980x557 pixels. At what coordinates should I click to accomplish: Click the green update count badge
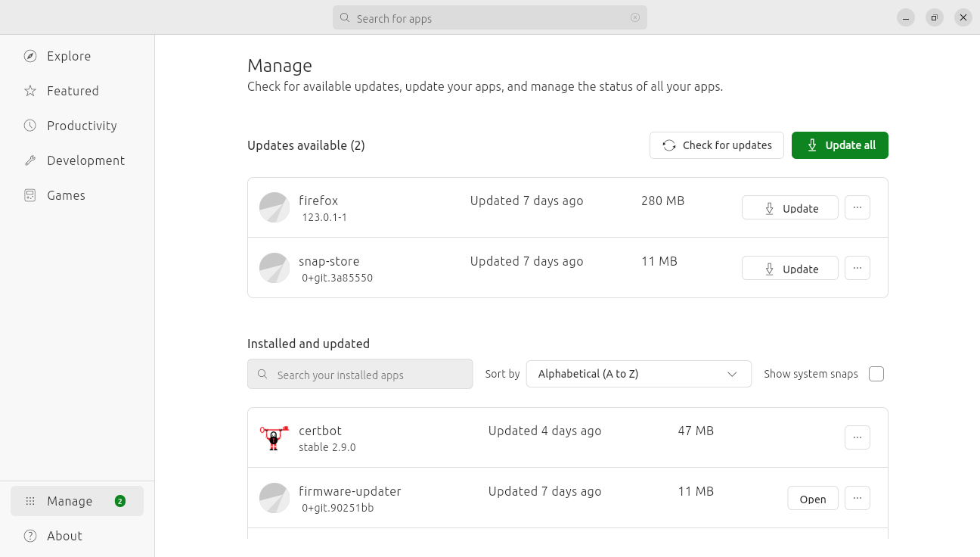click(x=119, y=501)
